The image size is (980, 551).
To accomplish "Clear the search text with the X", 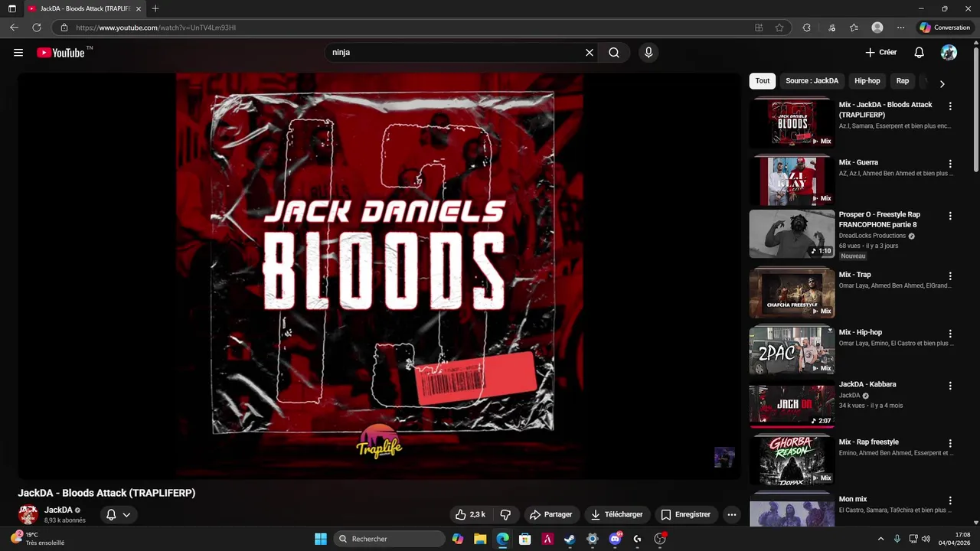I will point(590,53).
